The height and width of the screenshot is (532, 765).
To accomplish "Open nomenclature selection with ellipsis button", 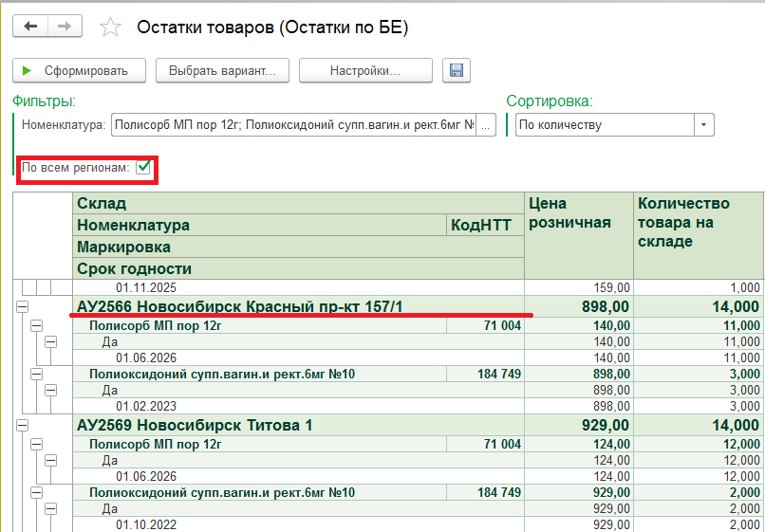I will pos(486,125).
